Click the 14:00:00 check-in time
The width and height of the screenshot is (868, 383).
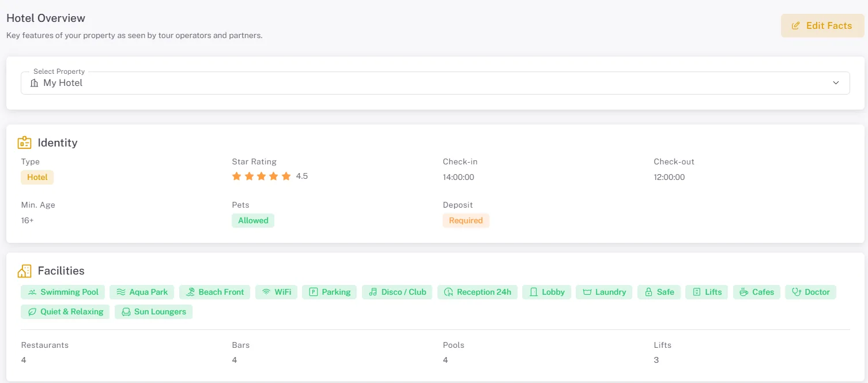(458, 177)
